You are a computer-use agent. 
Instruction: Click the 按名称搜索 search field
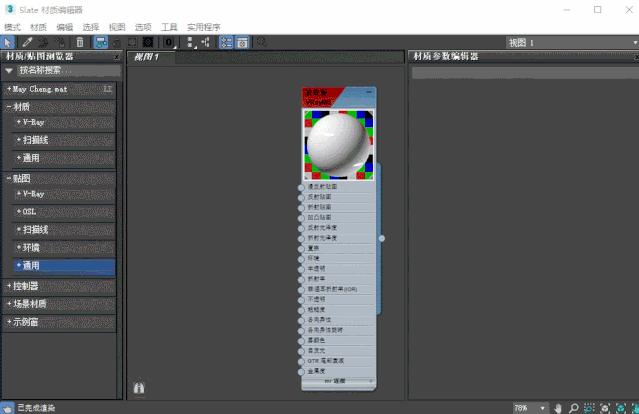coord(69,71)
